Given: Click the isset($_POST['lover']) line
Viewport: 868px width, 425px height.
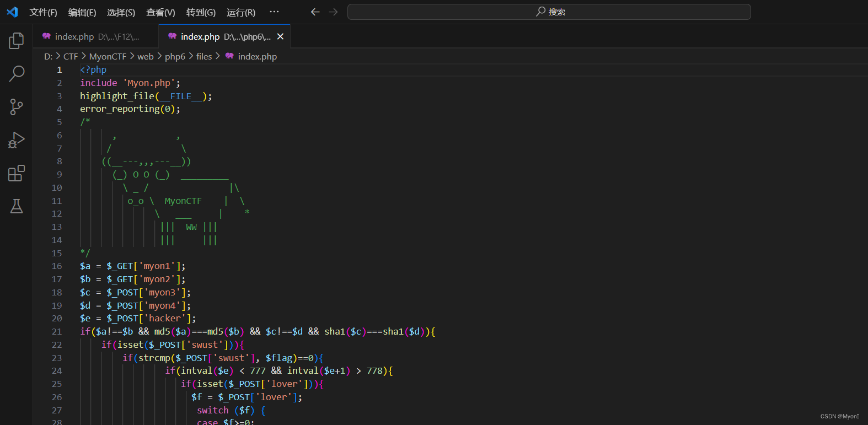Looking at the screenshot, I should (253, 384).
